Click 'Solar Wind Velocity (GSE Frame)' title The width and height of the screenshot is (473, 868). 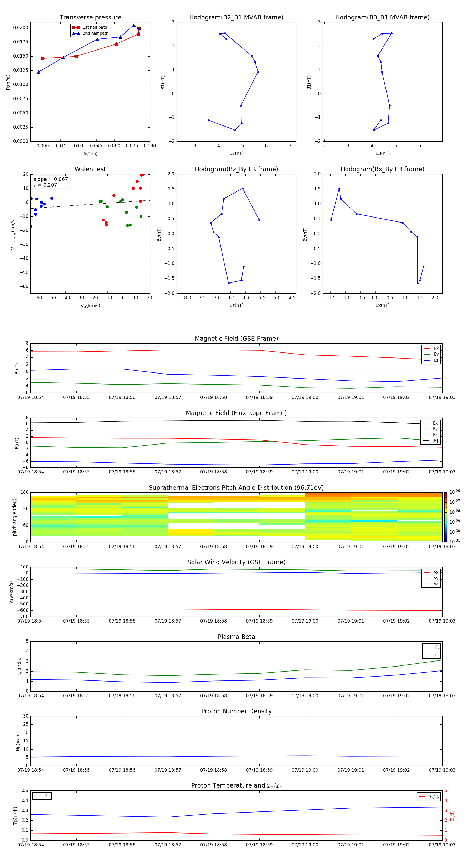coord(236,562)
